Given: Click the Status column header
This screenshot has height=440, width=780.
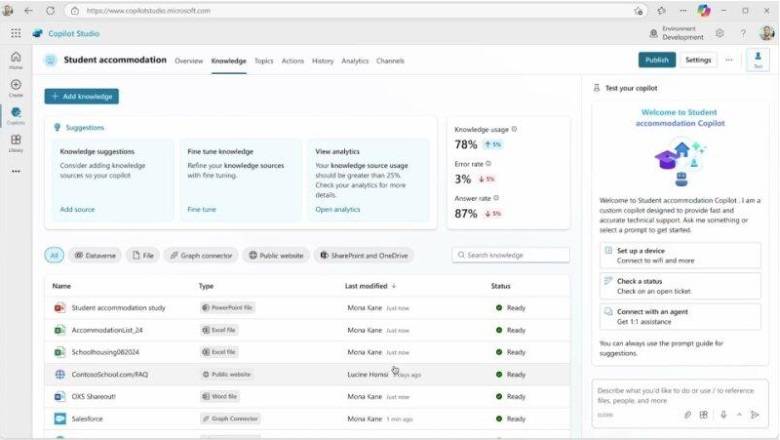Looking at the screenshot, I should [500, 286].
